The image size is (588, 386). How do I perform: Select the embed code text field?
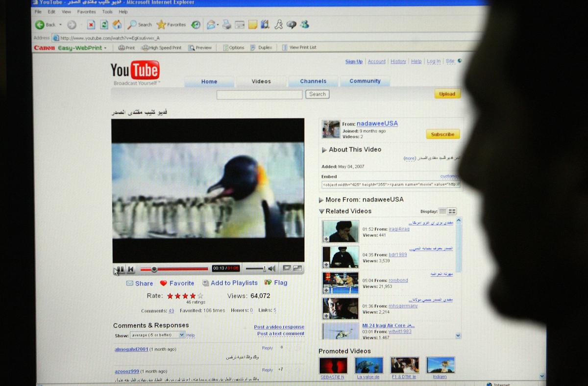390,185
